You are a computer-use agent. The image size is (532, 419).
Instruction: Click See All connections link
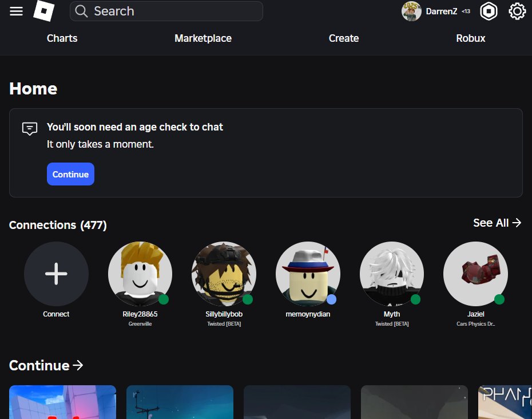(x=497, y=223)
